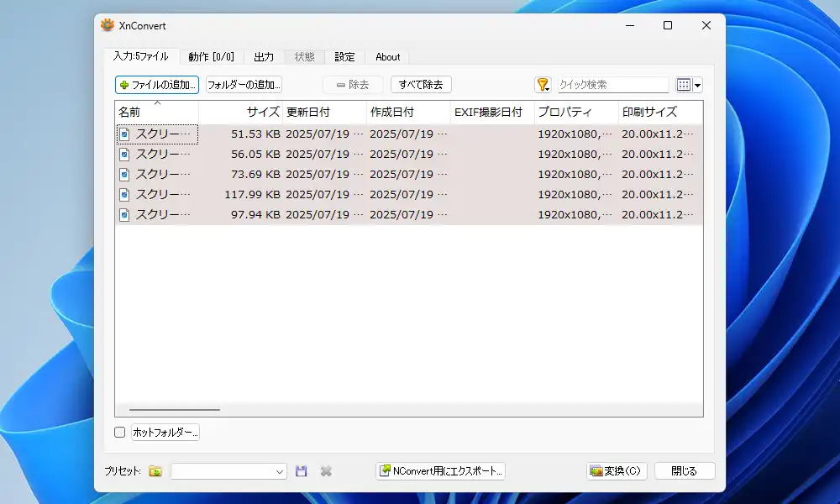Switch to the 出力 tab

click(264, 57)
